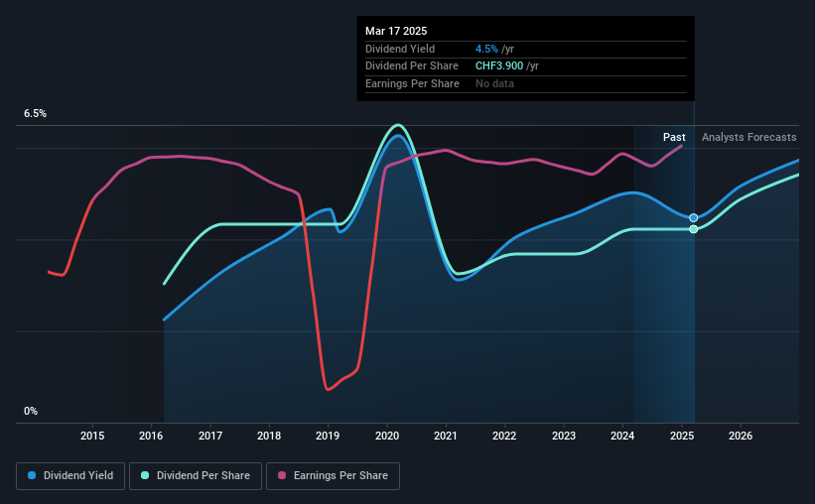Viewport: 815px width, 504px height.
Task: Click the 6.5% y-axis label
Action: 35,114
